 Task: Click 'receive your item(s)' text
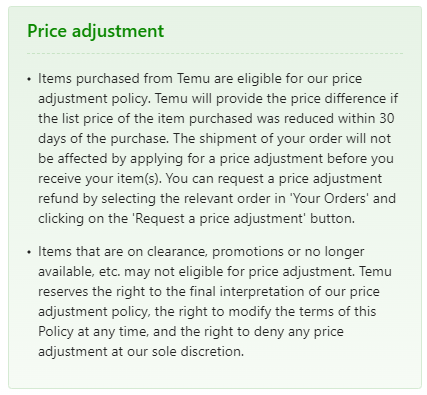coord(100,179)
